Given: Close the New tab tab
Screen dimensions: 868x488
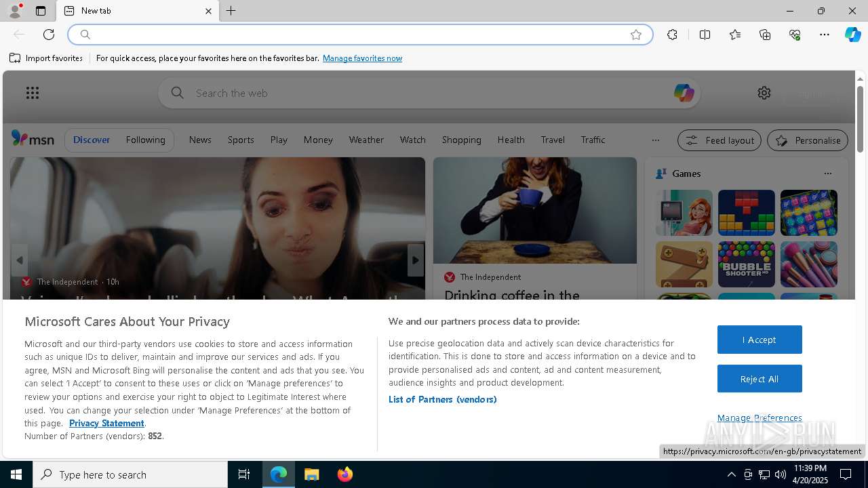Looking at the screenshot, I should (208, 11).
